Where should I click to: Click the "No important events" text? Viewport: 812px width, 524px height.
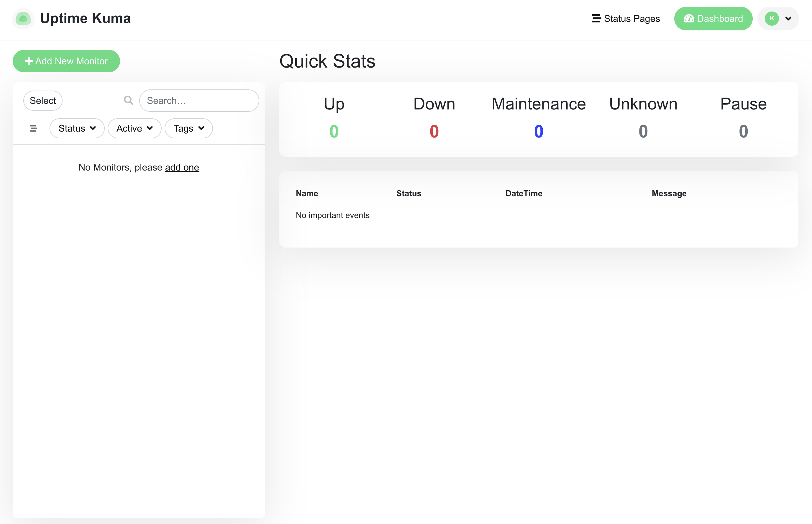pos(332,215)
